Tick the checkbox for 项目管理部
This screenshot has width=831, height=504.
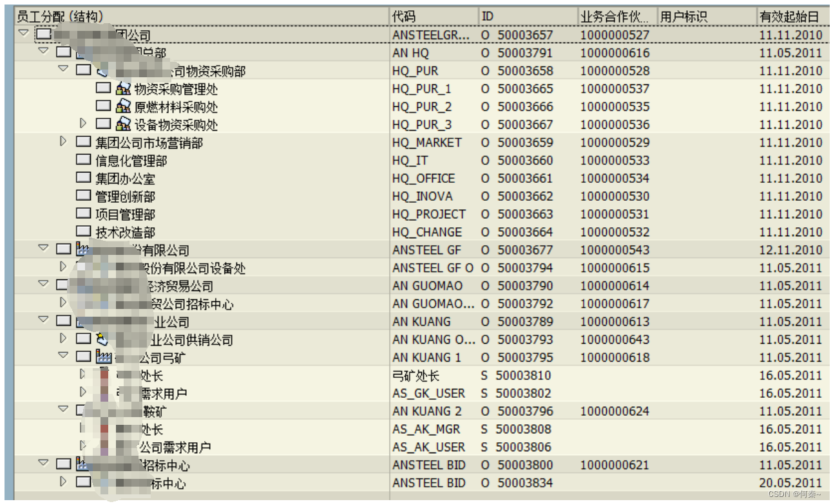(83, 213)
